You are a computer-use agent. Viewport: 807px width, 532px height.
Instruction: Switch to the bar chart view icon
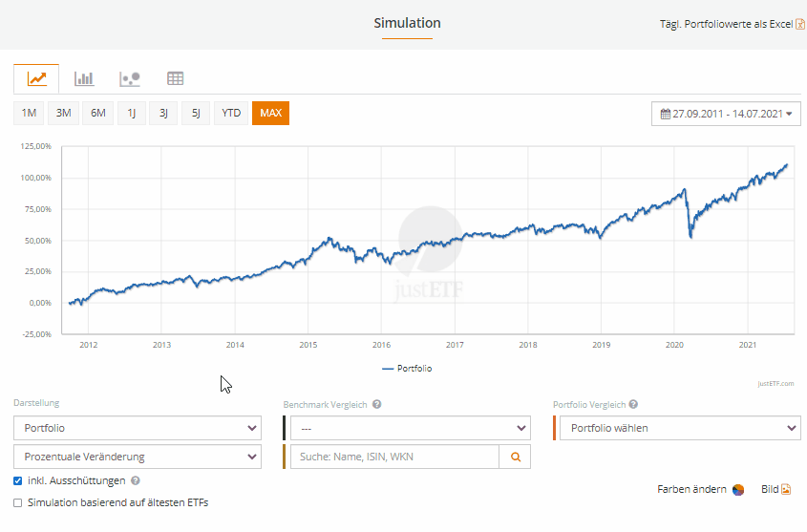click(84, 78)
